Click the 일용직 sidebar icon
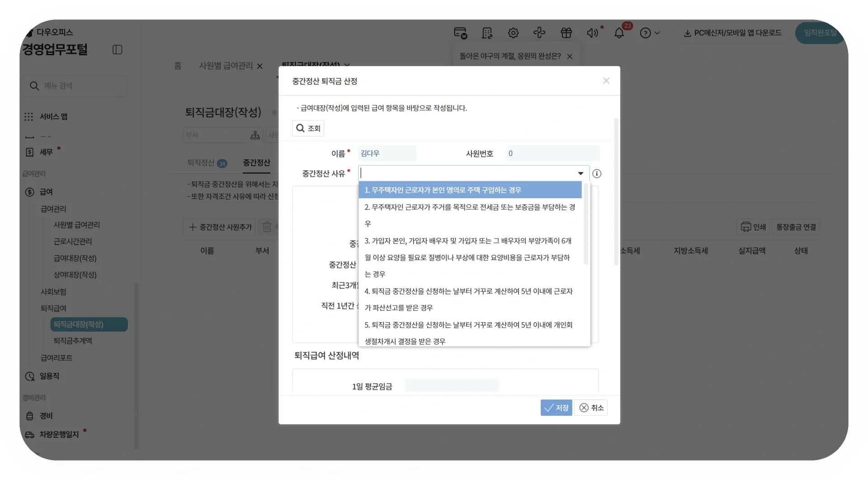868x480 pixels. pos(29,376)
